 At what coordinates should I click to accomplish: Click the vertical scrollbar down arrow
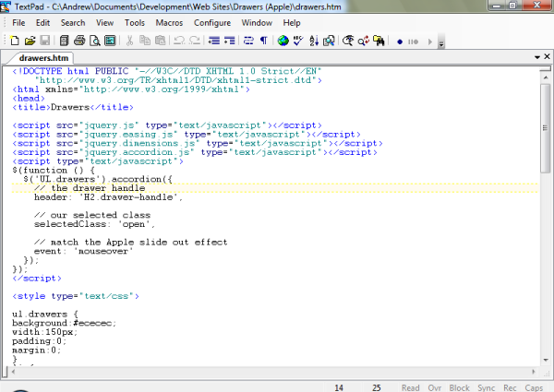546,360
